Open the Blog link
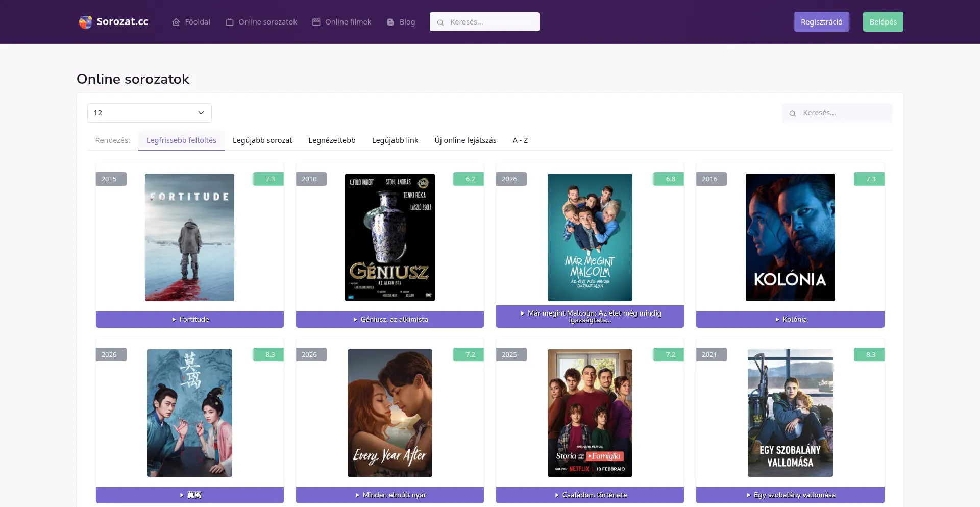Image resolution: width=980 pixels, height=507 pixels. pos(401,22)
